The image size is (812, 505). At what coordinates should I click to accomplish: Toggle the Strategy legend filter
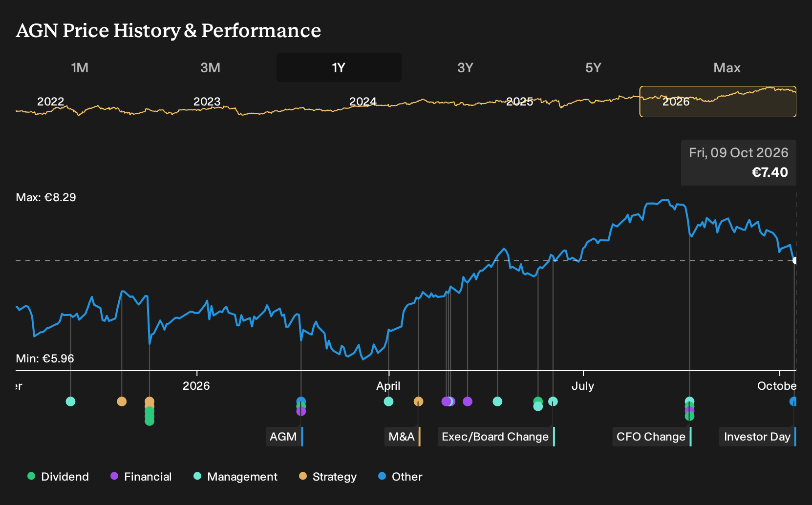328,477
